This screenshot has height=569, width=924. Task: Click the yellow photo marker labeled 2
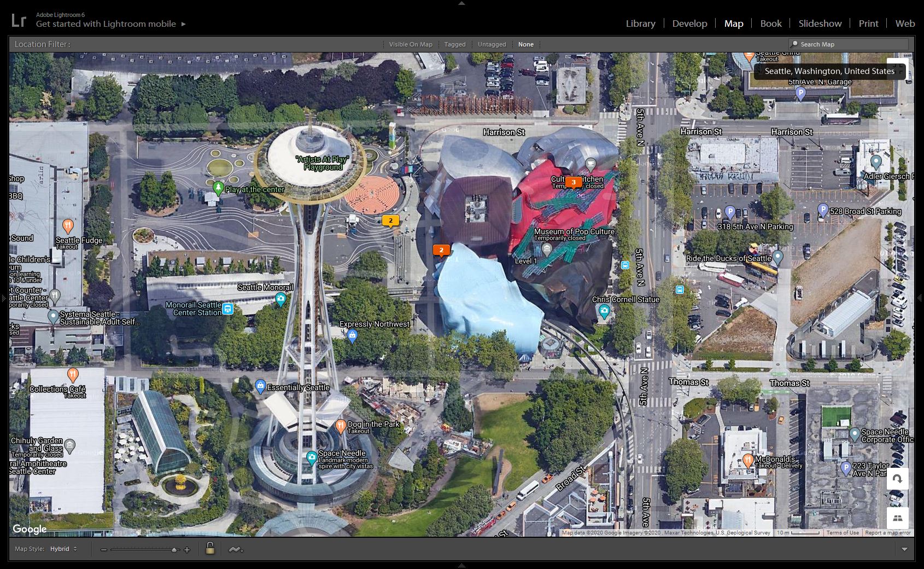(390, 221)
